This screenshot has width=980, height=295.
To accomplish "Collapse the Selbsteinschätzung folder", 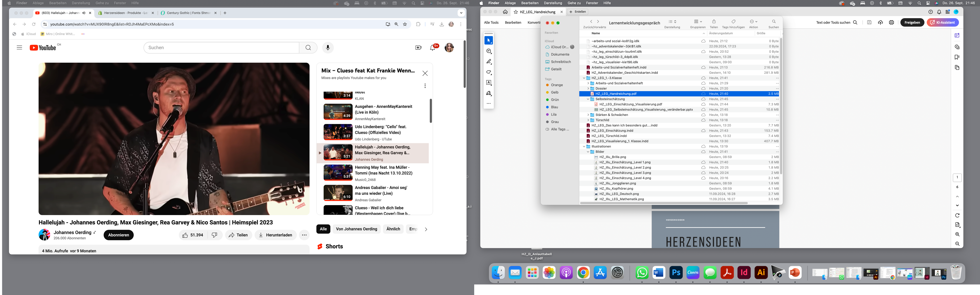I will [x=588, y=99].
